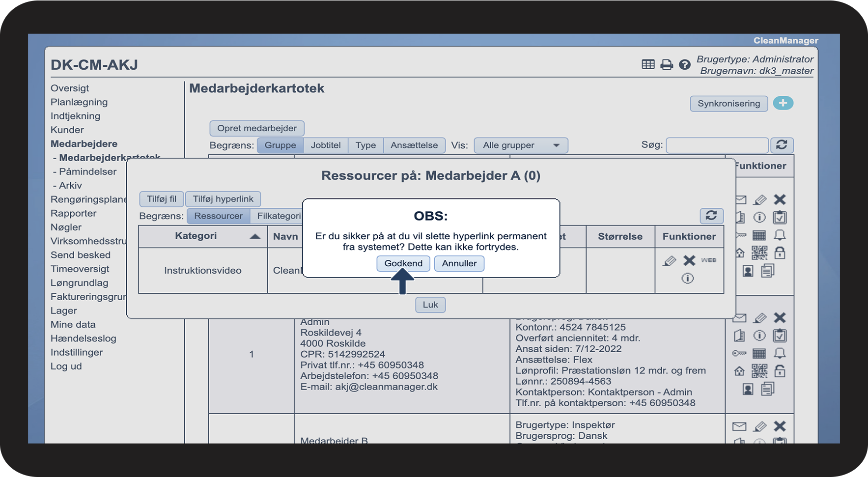Toggle the open padlock icon in employee 1 row

pos(780,371)
